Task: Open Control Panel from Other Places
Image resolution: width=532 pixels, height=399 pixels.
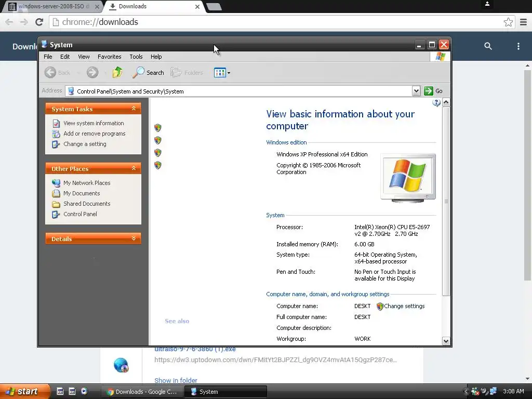Action: point(80,214)
